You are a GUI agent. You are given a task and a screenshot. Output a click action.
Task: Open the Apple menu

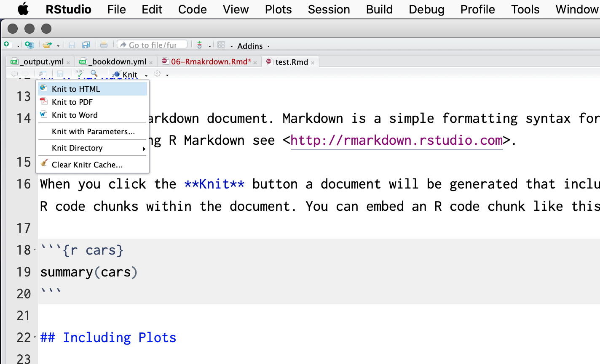(x=23, y=9)
